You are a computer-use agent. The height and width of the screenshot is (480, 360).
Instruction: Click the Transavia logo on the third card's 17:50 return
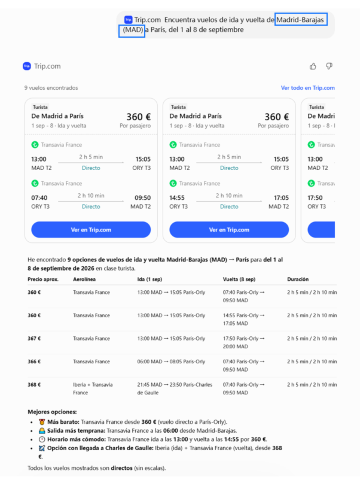(x=311, y=183)
